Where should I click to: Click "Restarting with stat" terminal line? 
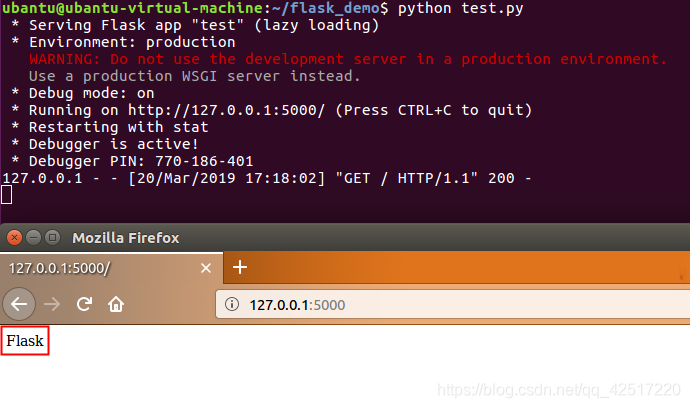pos(118,127)
